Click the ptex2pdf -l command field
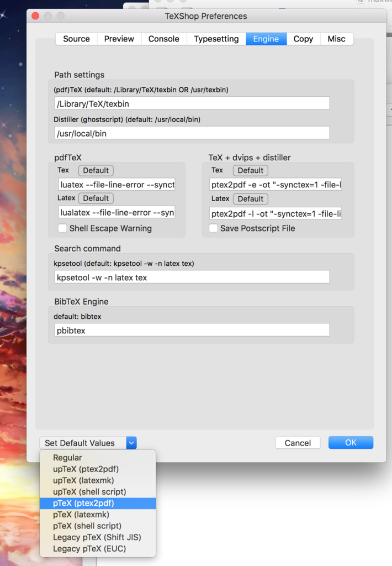The image size is (392, 566). (276, 213)
